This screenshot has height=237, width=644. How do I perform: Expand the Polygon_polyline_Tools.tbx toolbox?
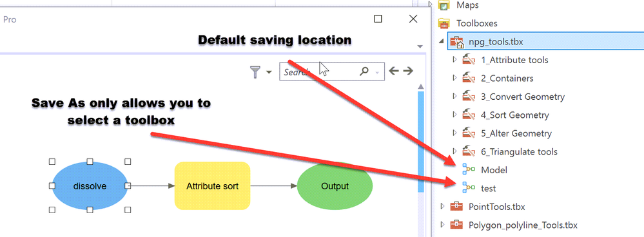[x=442, y=225]
